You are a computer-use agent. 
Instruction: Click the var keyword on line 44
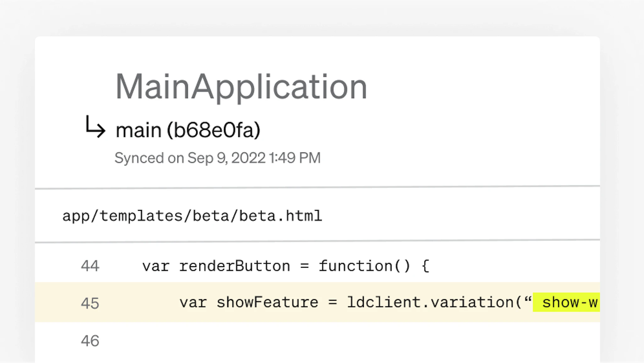coord(156,266)
